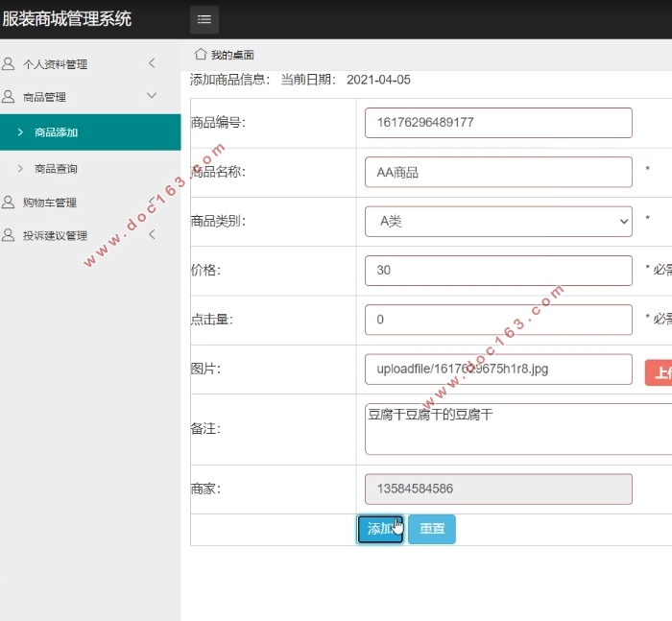The width and height of the screenshot is (672, 621).
Task: Switch to 我的桌面 tab
Action: pos(231,55)
